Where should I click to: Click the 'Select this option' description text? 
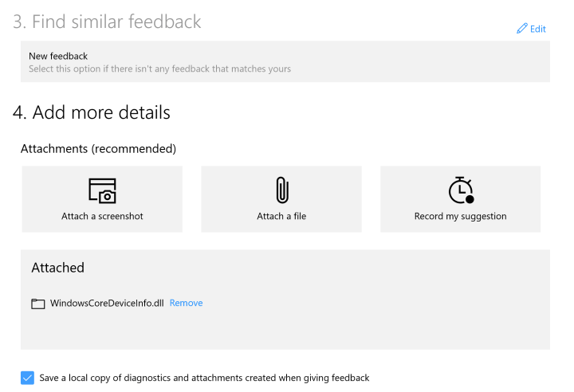click(x=159, y=69)
